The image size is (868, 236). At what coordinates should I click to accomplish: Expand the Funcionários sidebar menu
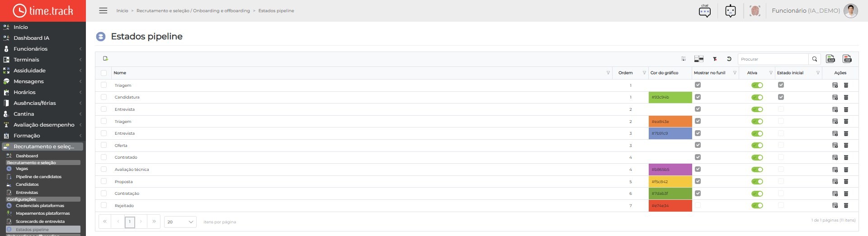(42, 49)
